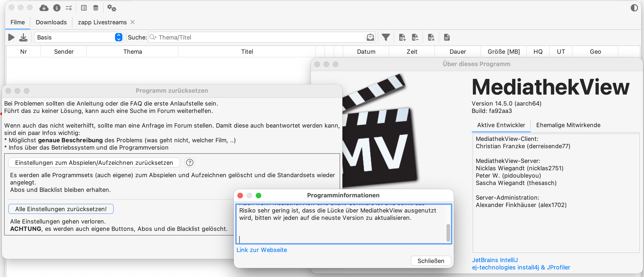Select the Ehemalige Mitwirkende tab
644x277 pixels.
568,125
